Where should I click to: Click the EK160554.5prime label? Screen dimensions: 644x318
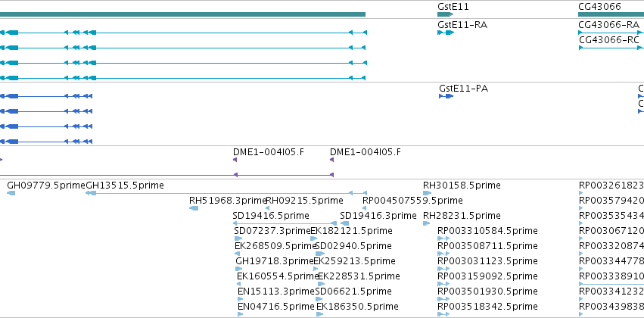[x=278, y=276]
